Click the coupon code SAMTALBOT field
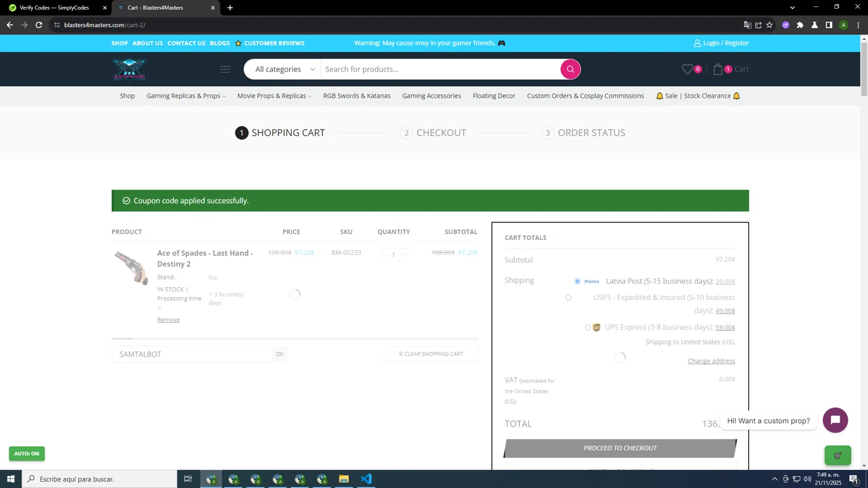The width and height of the screenshot is (868, 488). (192, 354)
